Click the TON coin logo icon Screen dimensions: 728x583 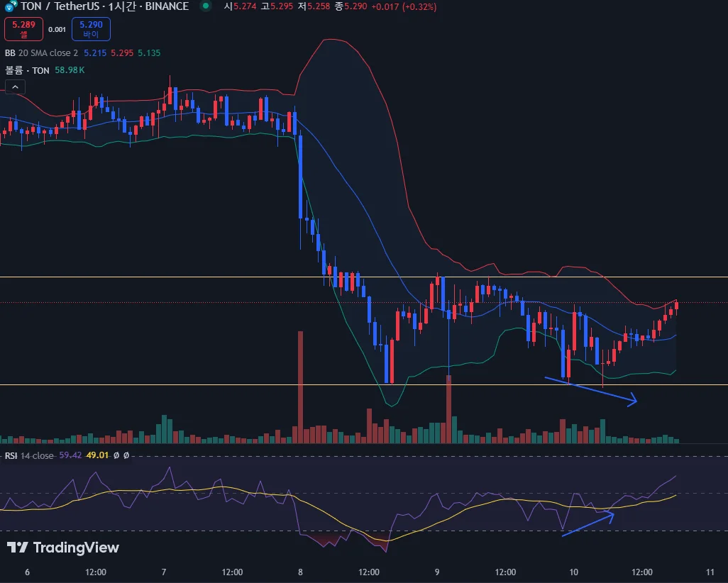point(11,6)
